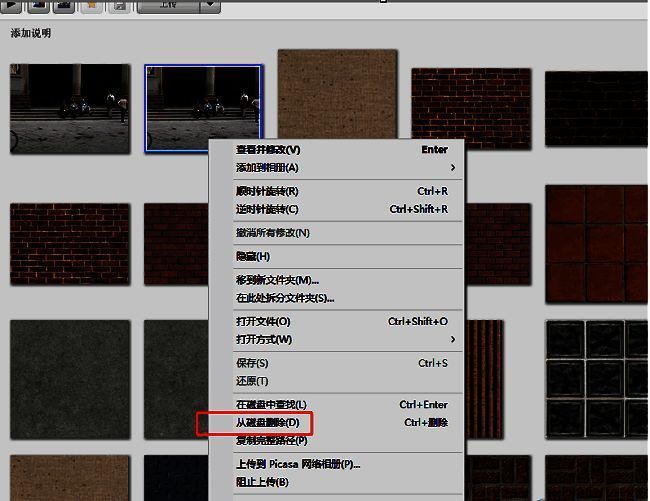Image resolution: width=650 pixels, height=501 pixels.
Task: Open the dropdown arrow beside the 上传 button
Action: (209, 5)
